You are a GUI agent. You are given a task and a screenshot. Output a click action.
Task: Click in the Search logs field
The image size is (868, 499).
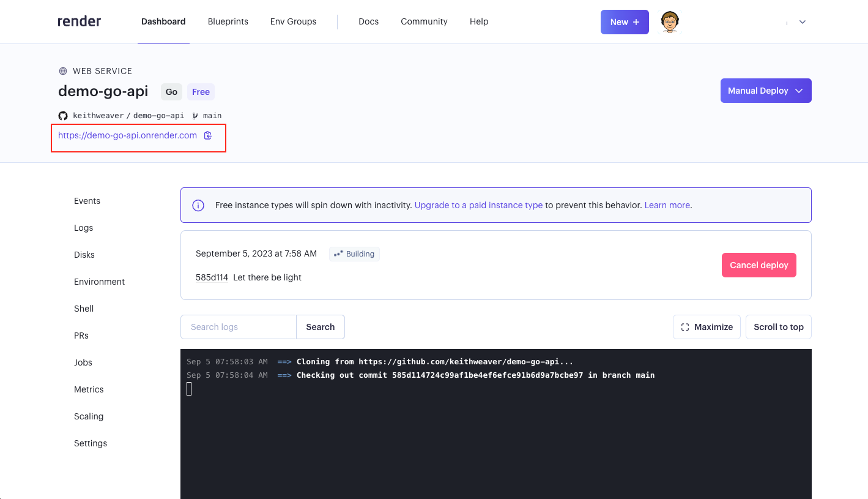coord(238,327)
